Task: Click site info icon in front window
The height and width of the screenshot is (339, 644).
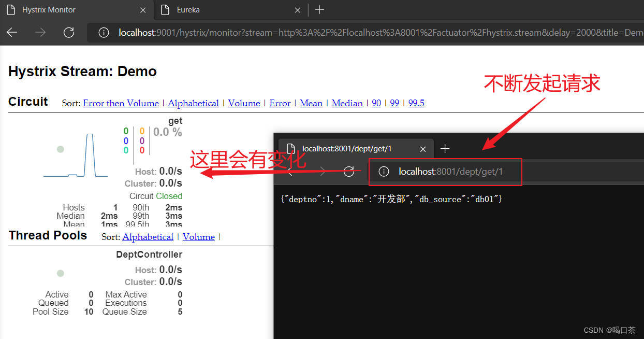Action: 384,172
